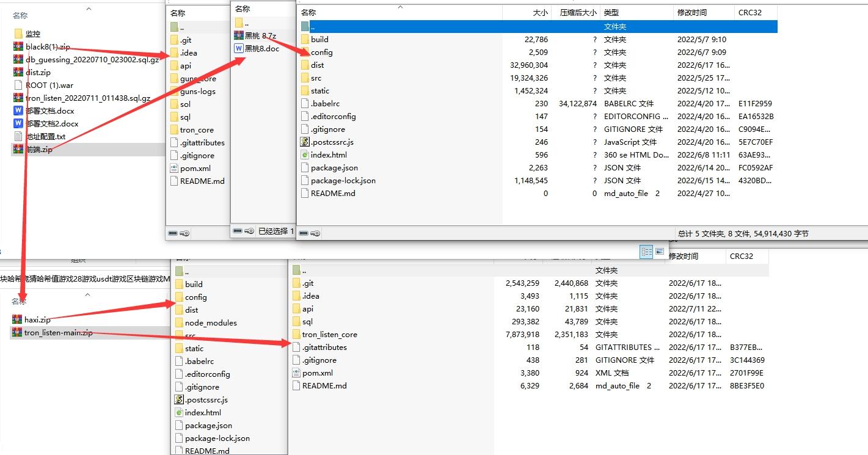Switch to the details list view icon
The width and height of the screenshot is (868, 455).
(647, 252)
